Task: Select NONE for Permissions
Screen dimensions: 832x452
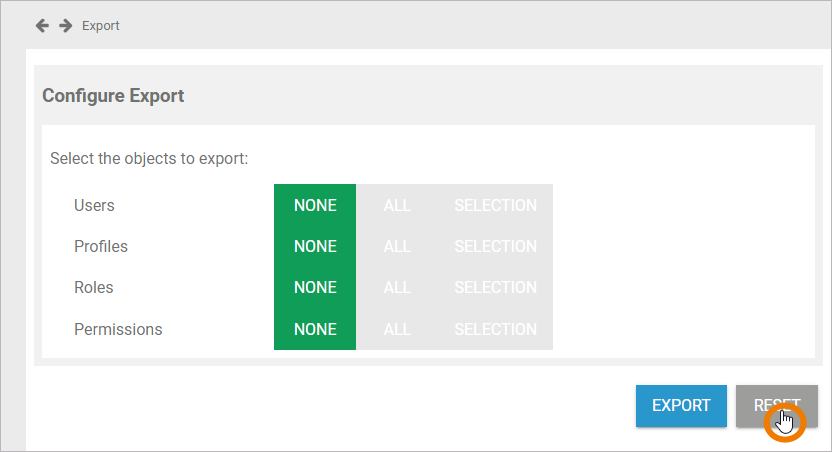Action: [x=315, y=329]
